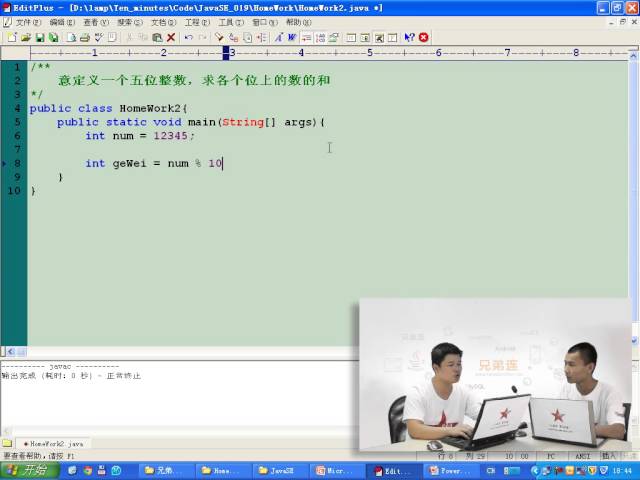Screen dimensions: 640x480
Task: Save the current file with the floppy icon
Action: click(40, 38)
